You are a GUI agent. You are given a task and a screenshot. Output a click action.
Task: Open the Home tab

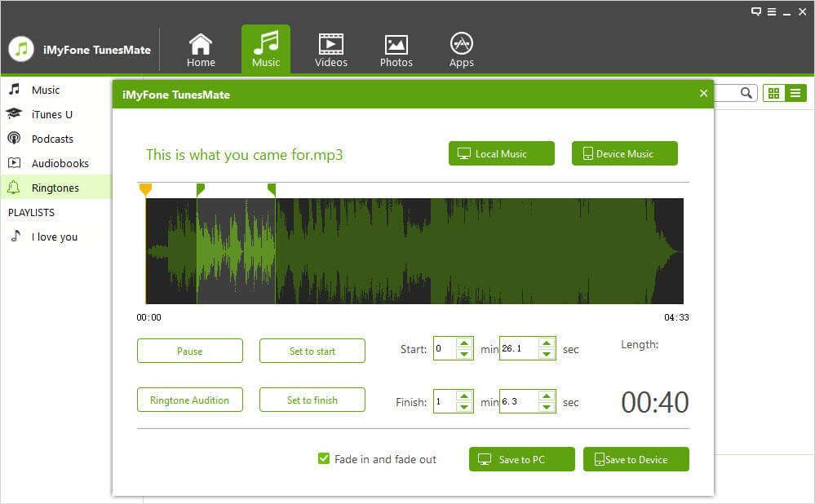pos(201,50)
